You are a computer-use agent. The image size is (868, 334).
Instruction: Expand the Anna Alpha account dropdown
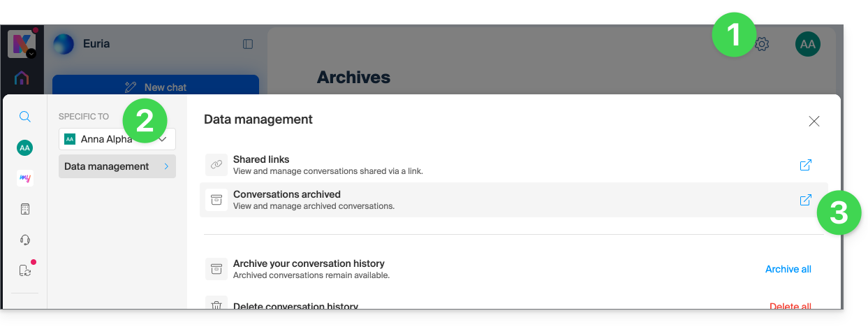point(117,139)
